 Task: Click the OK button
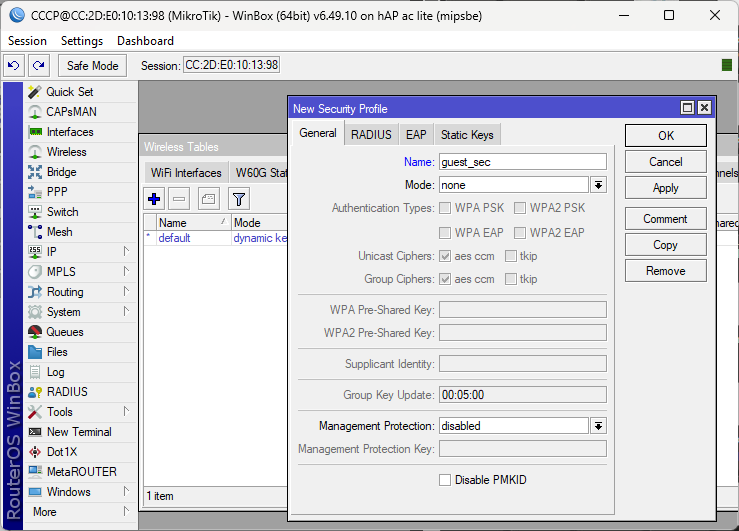[x=665, y=136]
